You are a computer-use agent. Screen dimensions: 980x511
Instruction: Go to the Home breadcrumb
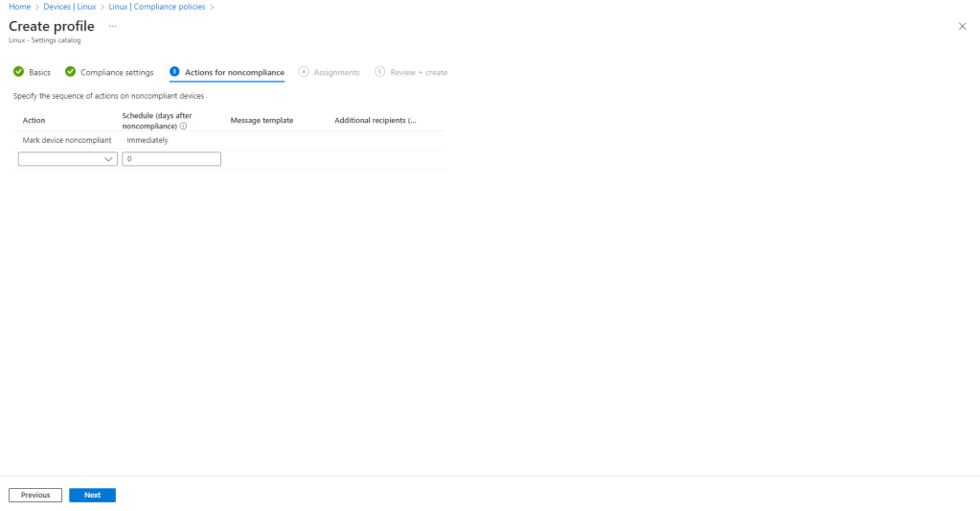point(19,7)
